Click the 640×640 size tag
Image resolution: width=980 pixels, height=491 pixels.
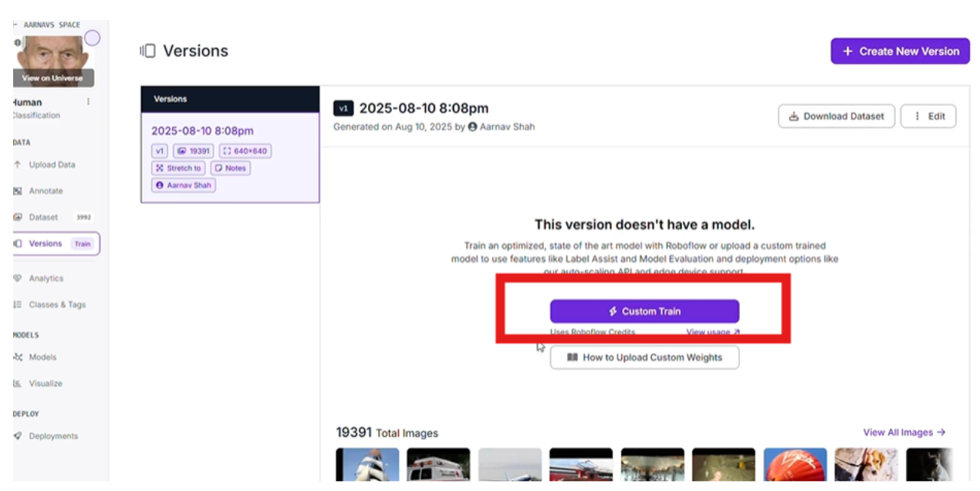[x=245, y=151]
